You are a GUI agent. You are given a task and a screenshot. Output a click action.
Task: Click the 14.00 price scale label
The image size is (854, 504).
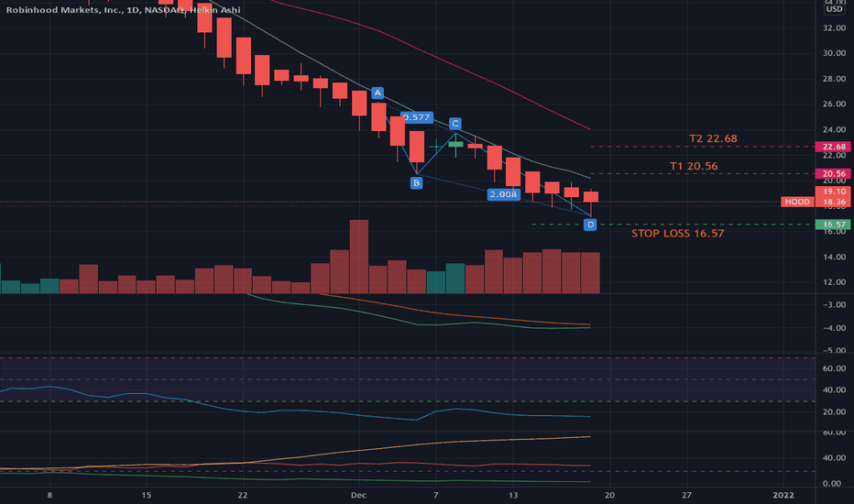(834, 257)
